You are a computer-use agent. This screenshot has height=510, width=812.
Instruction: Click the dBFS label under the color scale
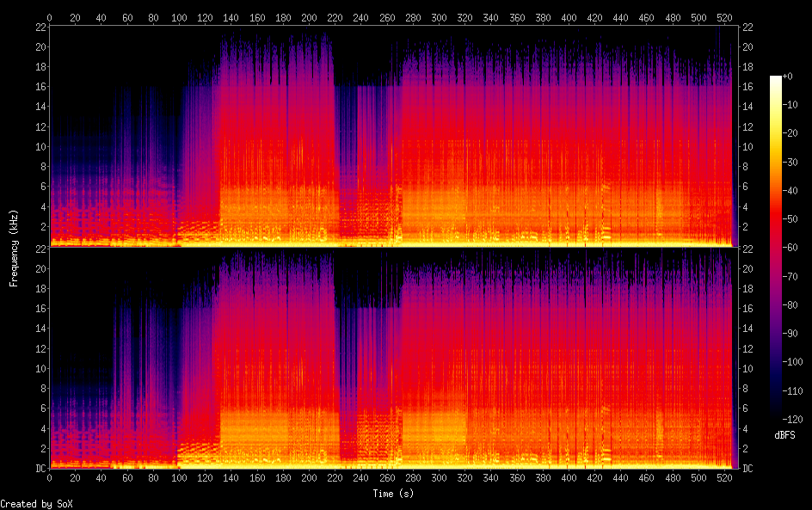(x=784, y=436)
